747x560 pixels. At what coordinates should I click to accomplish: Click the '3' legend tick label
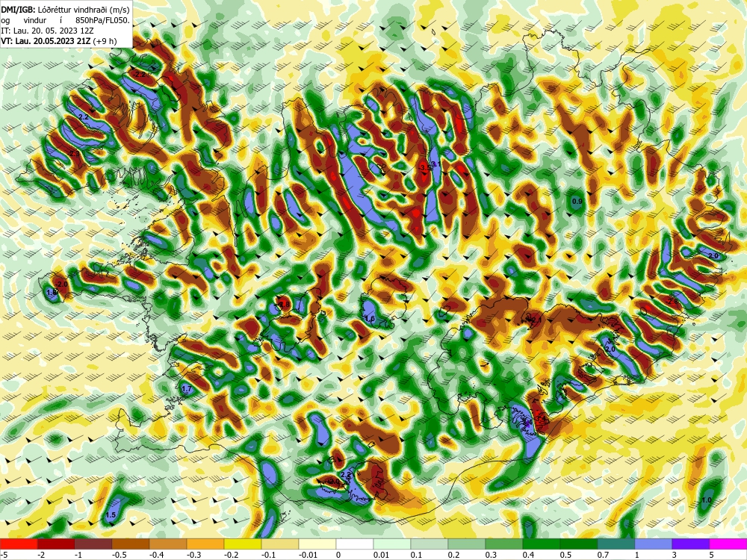point(674,555)
